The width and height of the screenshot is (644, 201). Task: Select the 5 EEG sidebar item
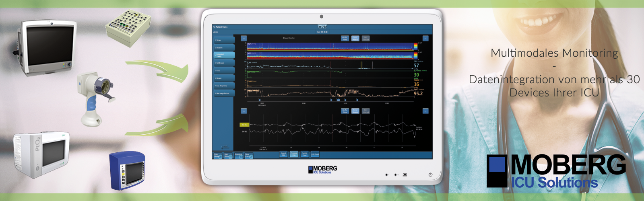[224, 70]
